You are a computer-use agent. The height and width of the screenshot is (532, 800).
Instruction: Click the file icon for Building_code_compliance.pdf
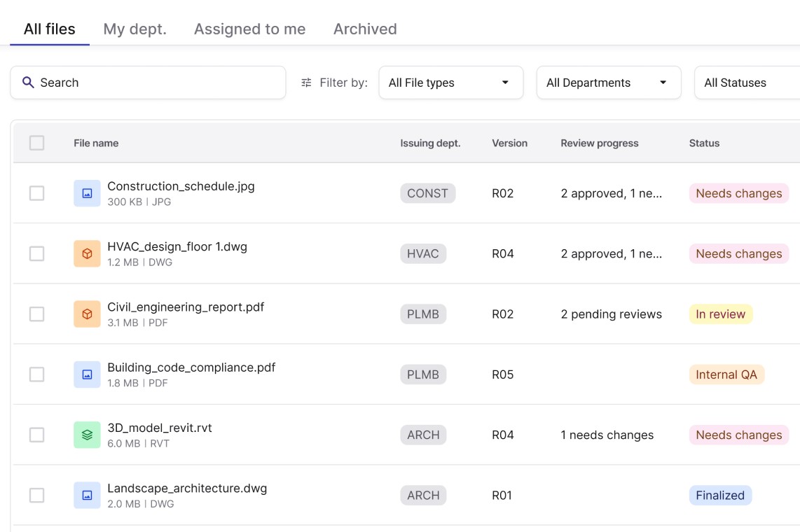pyautogui.click(x=87, y=374)
